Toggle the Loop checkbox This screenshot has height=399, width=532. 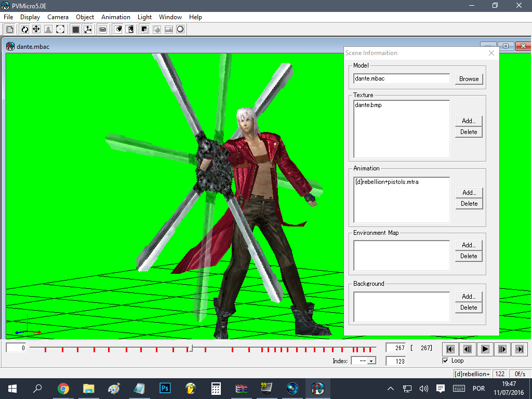click(x=445, y=361)
